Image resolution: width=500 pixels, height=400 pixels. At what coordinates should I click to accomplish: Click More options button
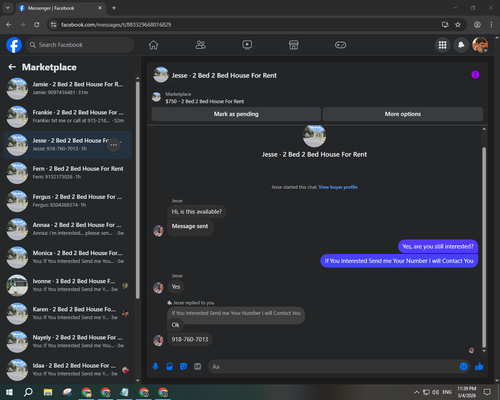pyautogui.click(x=403, y=114)
